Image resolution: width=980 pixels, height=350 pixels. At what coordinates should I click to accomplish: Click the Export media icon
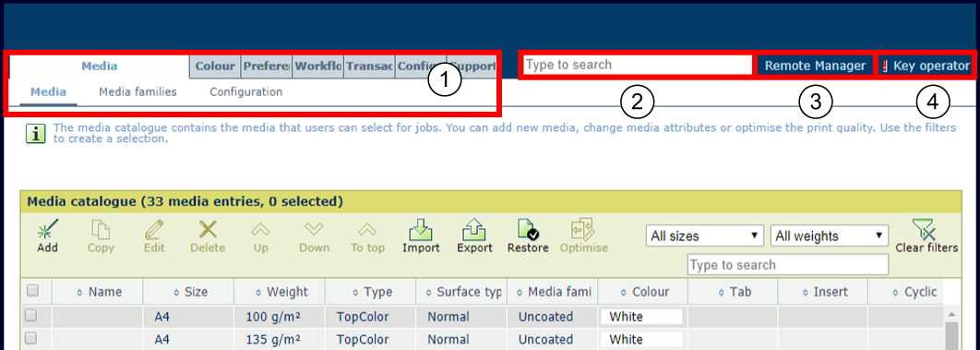(x=474, y=229)
